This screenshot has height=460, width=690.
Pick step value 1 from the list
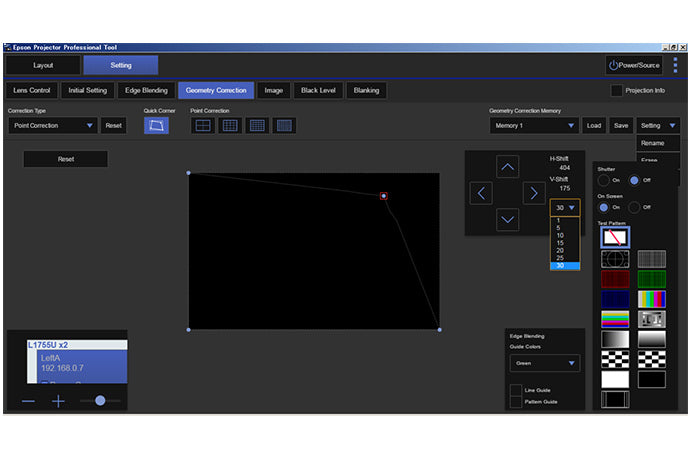click(565, 220)
